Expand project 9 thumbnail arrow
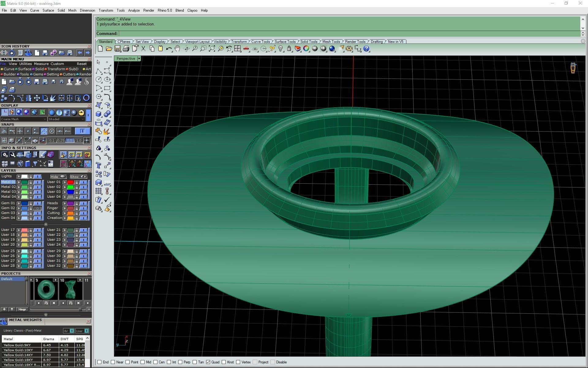The height and width of the screenshot is (368, 588). pyautogui.click(x=55, y=280)
